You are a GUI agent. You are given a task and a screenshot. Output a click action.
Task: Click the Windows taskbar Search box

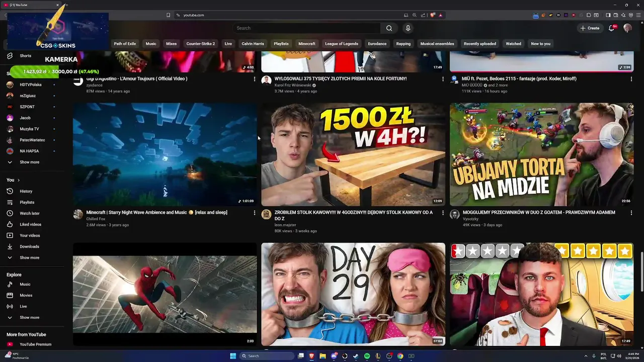pos(267,356)
